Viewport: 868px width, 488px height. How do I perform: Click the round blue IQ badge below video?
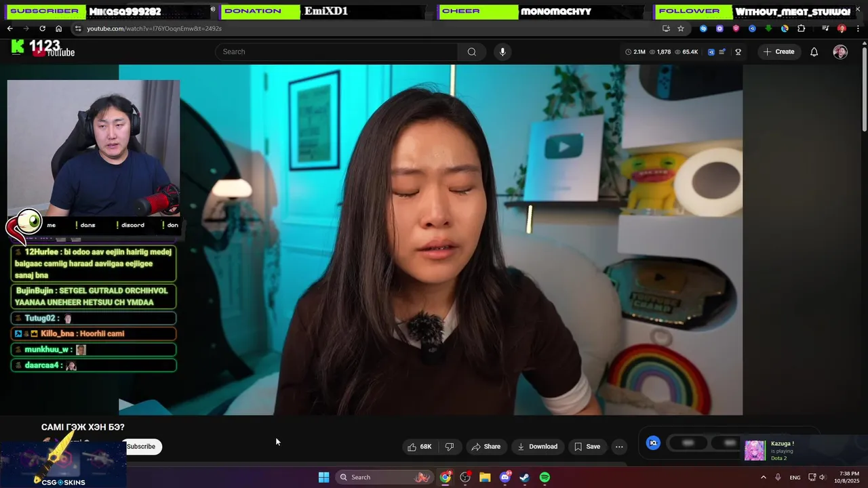pos(654,443)
